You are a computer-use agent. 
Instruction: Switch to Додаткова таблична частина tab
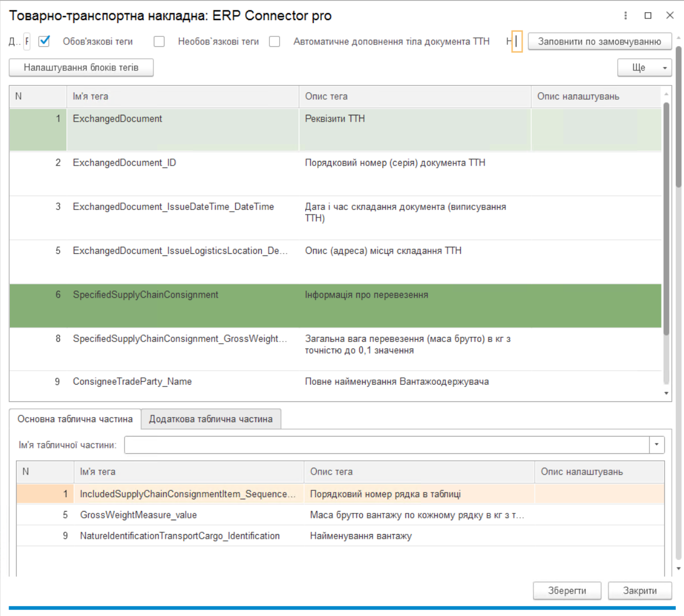211,419
